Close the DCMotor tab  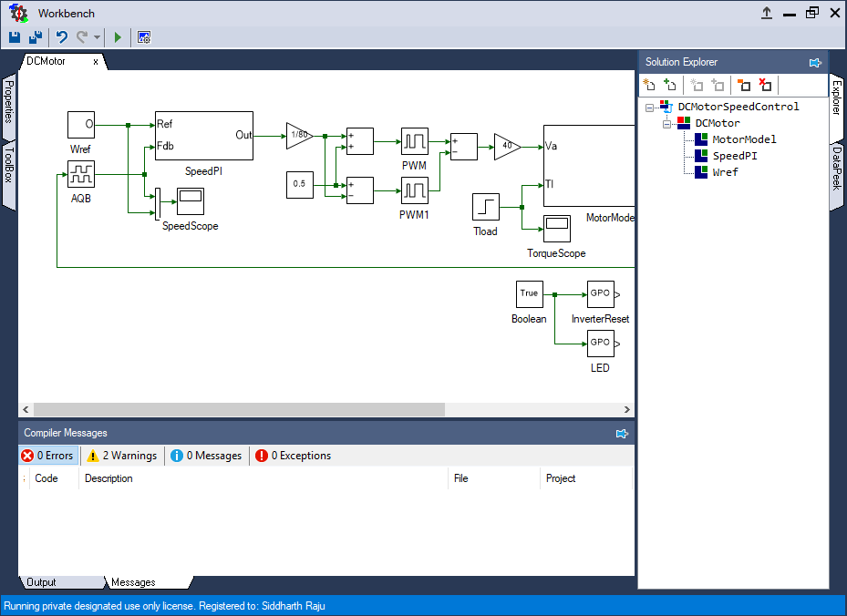[96, 62]
